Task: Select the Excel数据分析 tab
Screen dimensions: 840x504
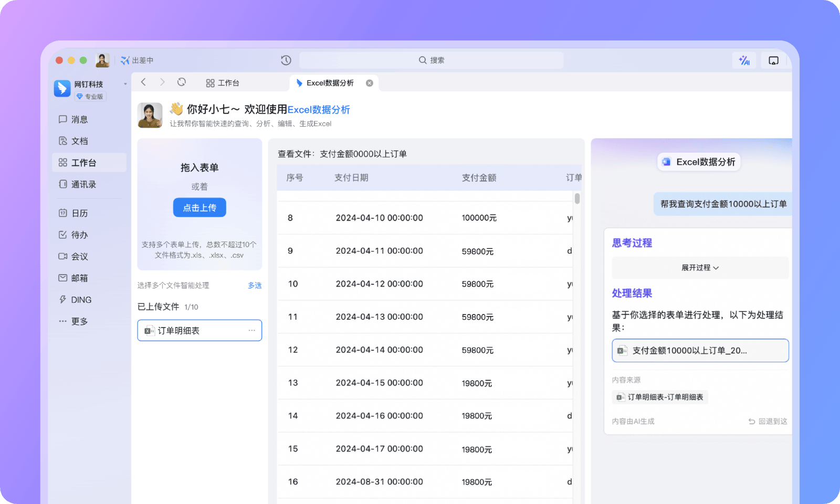Action: (x=330, y=83)
